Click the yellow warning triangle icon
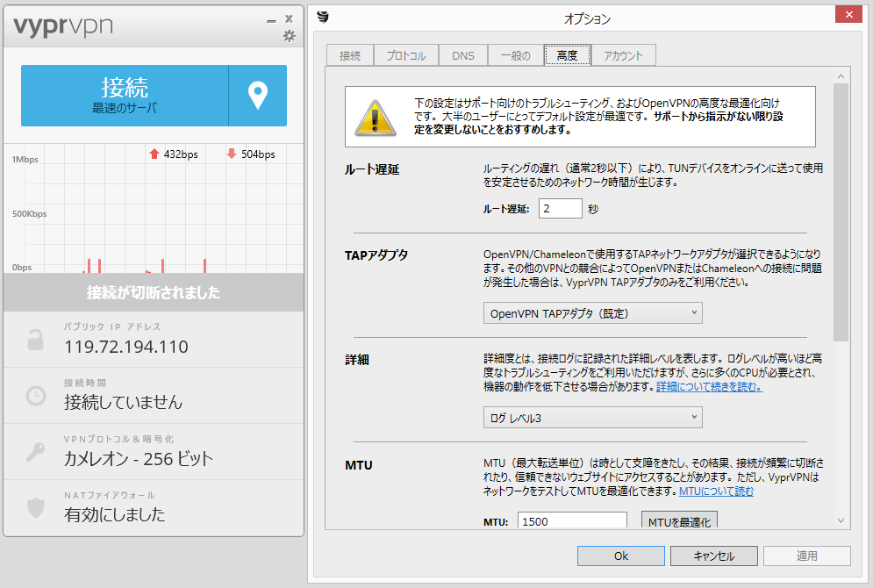 376,118
